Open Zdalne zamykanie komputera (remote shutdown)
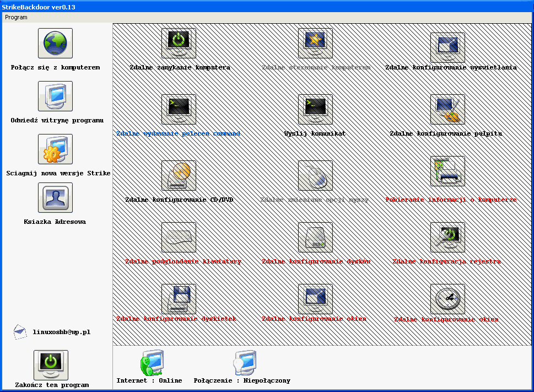Screen dimensions: 534x392 pyautogui.click(x=178, y=43)
